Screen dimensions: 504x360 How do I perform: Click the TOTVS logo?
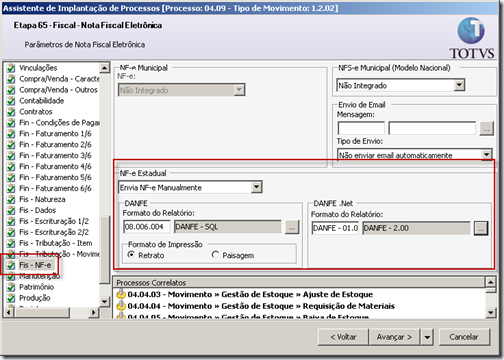tap(472, 39)
